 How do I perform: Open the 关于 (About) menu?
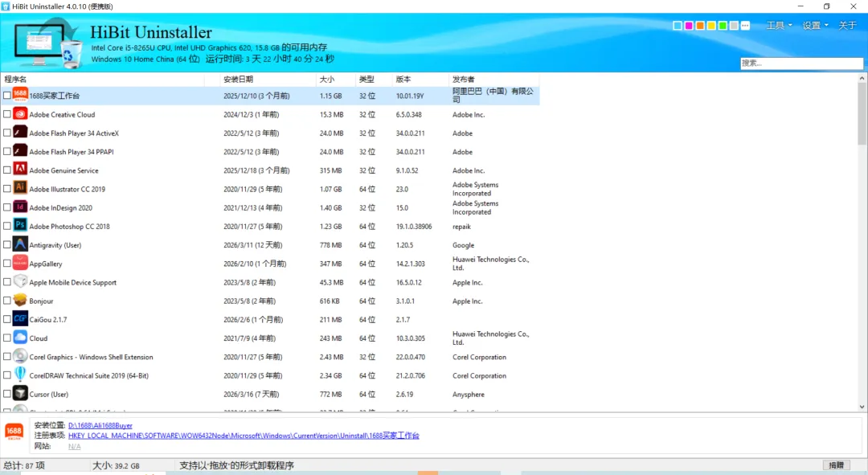click(x=847, y=26)
